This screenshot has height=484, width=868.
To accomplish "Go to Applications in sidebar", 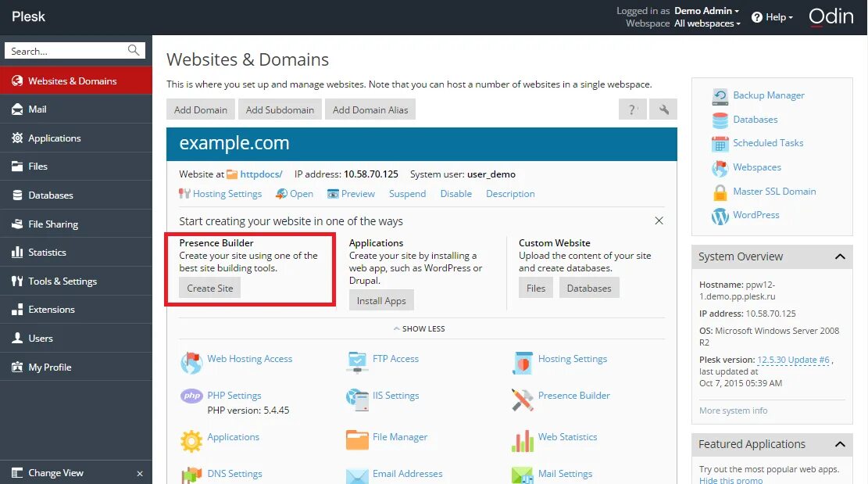I will (x=76, y=138).
